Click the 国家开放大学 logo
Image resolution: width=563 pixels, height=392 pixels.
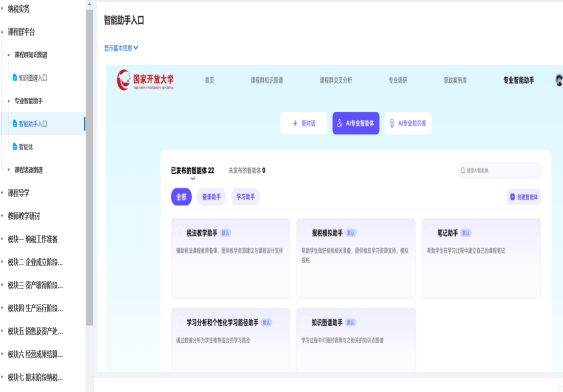coord(145,80)
